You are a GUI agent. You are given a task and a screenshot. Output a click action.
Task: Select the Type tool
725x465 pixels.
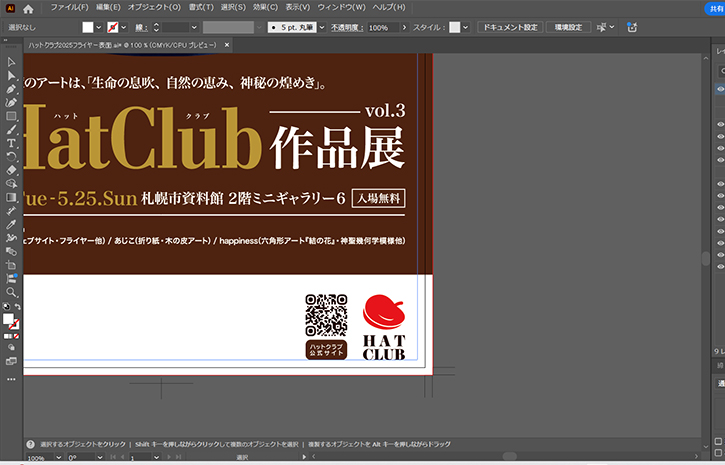point(11,143)
